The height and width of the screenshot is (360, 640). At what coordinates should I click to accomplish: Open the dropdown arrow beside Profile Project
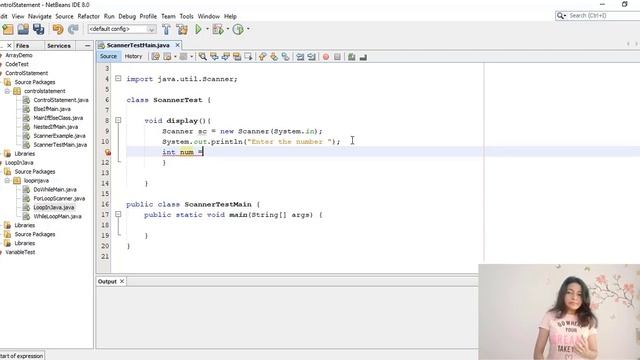click(x=248, y=29)
